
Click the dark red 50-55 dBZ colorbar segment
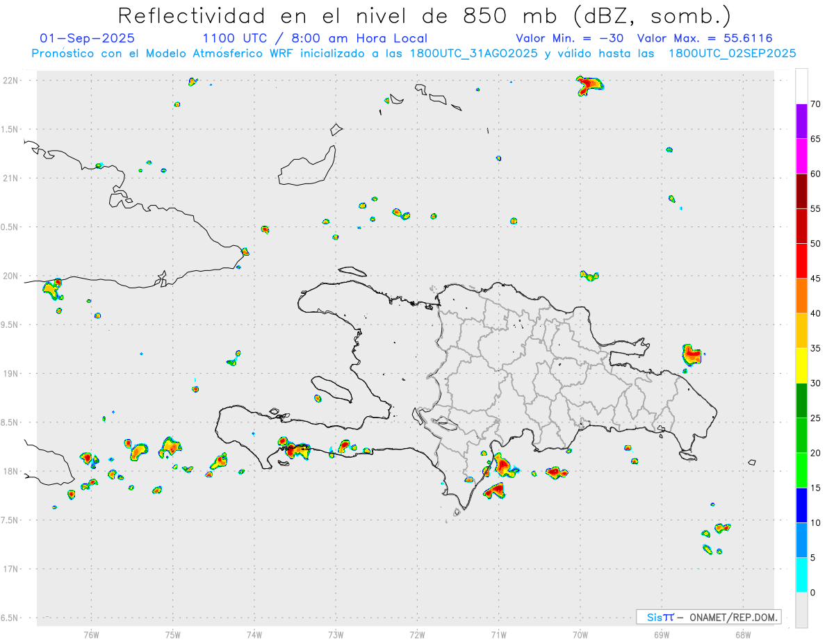point(801,226)
